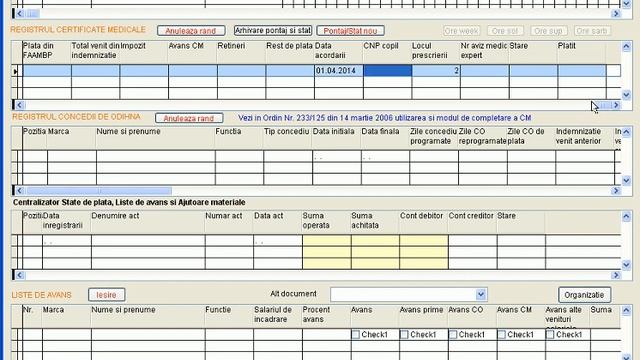Click scroll up arrow of concedii de odihna grid

point(627,132)
